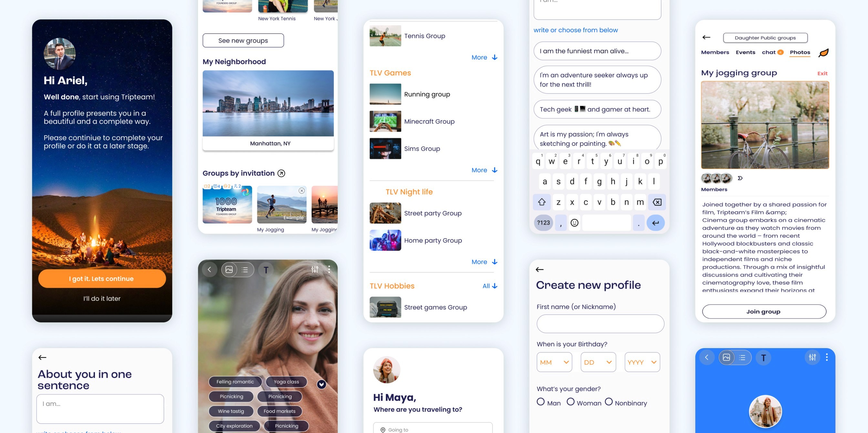Select the Man gender radio button
Viewport: 868px width, 433px height.
click(541, 402)
